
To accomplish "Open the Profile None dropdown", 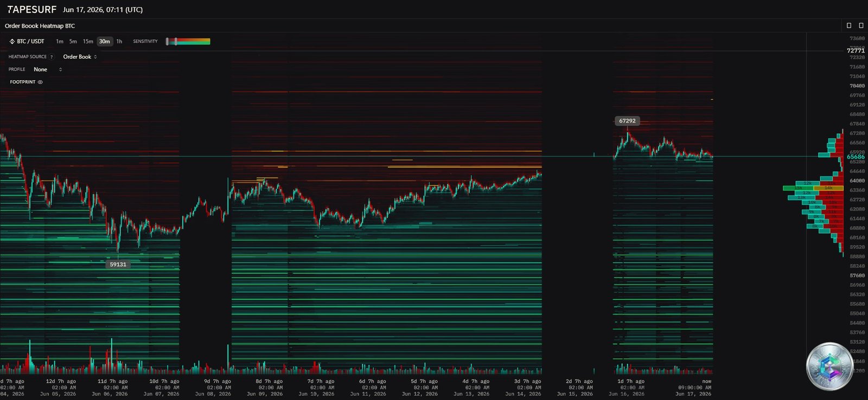I will tap(48, 69).
